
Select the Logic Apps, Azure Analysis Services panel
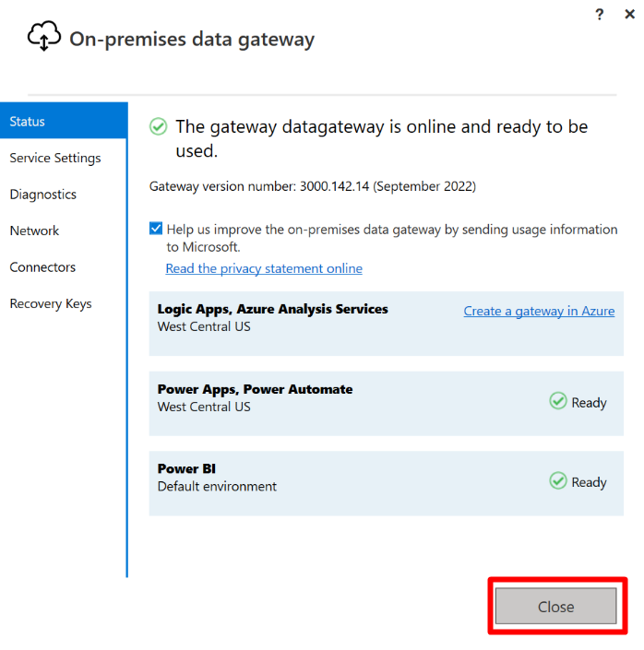pos(386,324)
